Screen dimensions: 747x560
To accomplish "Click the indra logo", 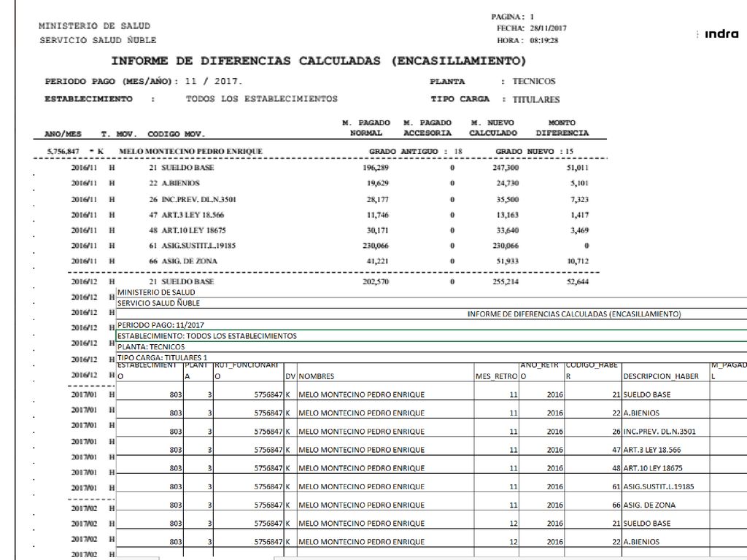I will [x=721, y=34].
